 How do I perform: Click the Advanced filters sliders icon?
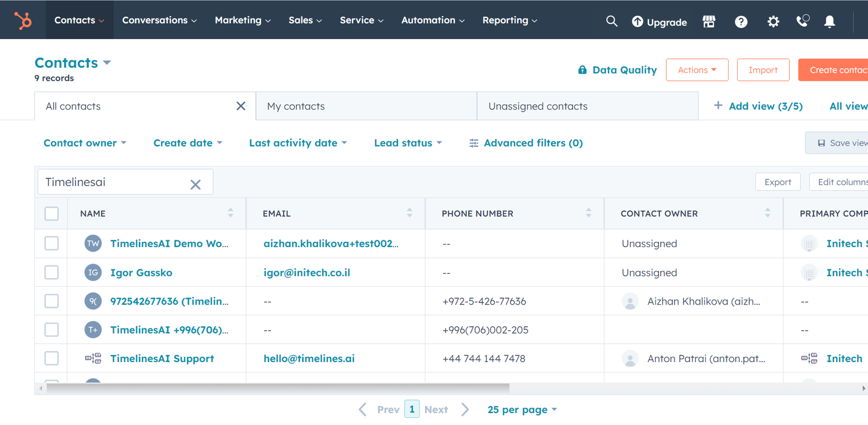(474, 143)
